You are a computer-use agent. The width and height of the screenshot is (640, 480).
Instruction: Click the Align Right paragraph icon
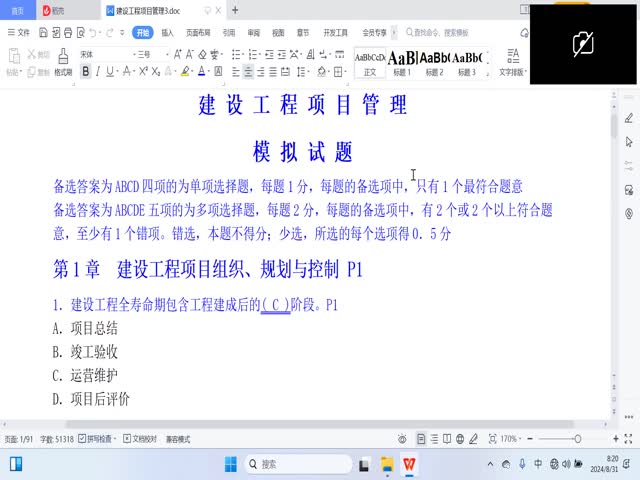[x=260, y=72]
